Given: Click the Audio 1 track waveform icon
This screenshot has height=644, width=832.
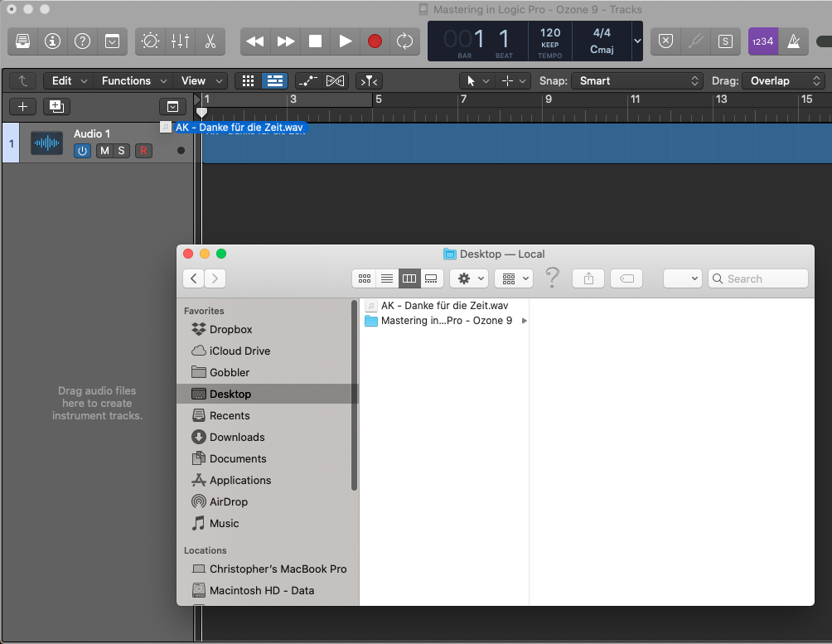Looking at the screenshot, I should pyautogui.click(x=46, y=143).
